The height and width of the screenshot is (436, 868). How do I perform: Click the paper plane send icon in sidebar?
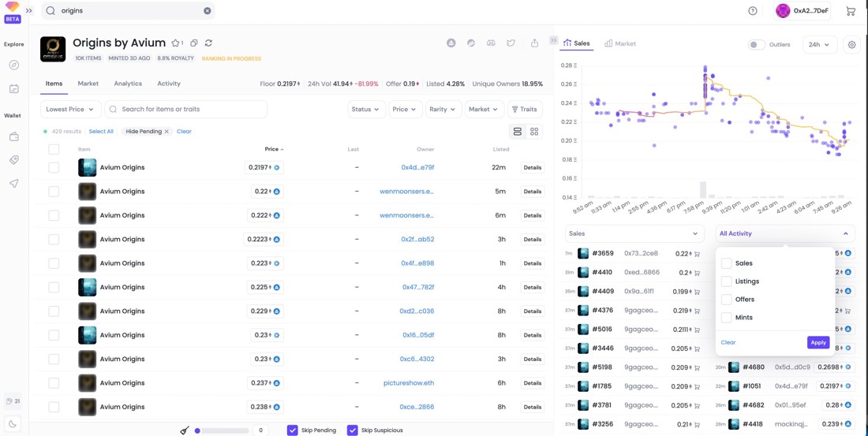[x=14, y=183]
